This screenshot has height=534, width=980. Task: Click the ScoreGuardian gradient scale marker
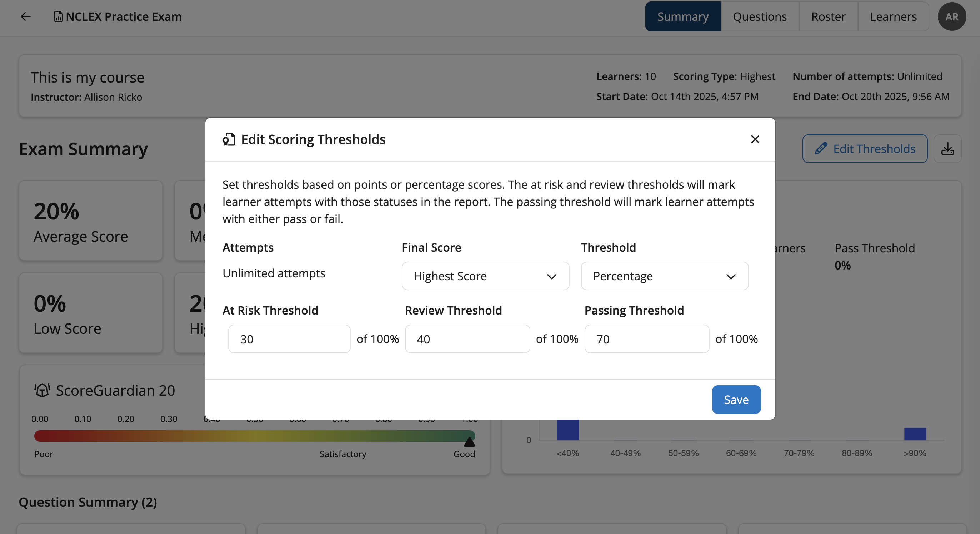(x=470, y=442)
